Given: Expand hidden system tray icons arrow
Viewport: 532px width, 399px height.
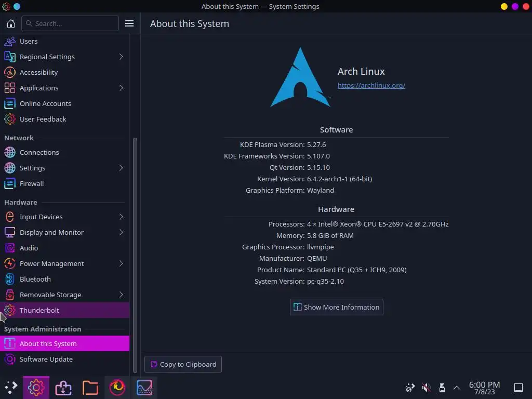Looking at the screenshot, I should tap(457, 388).
